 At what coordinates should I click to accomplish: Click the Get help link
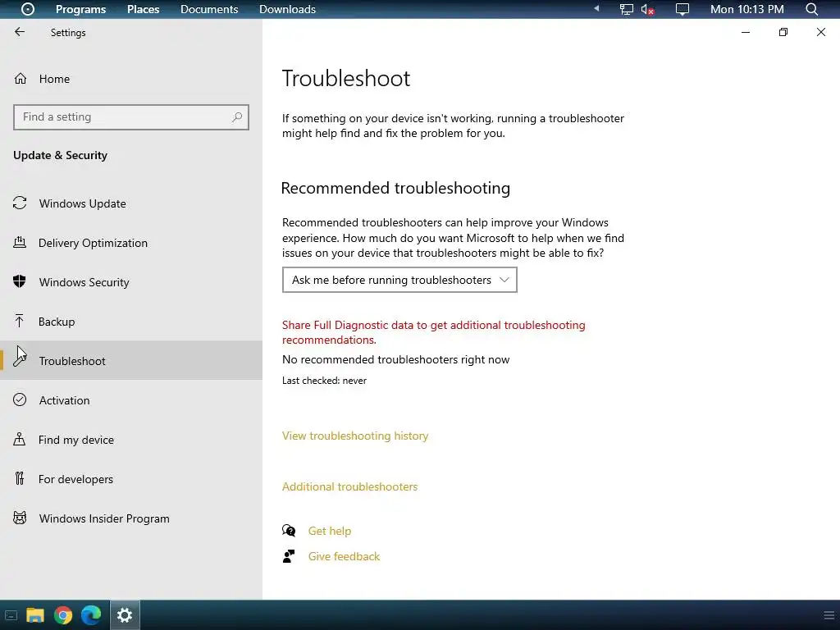[x=330, y=531]
